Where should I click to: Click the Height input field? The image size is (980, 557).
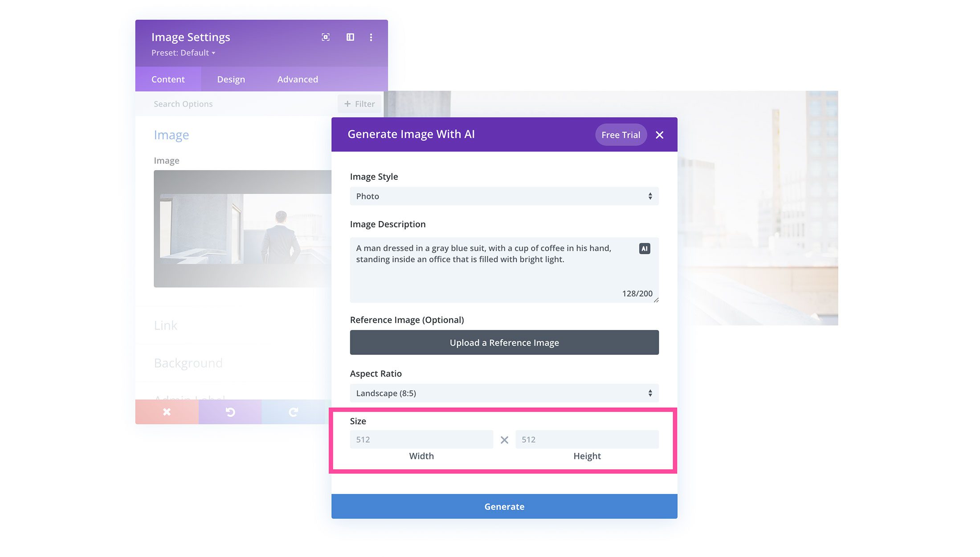[587, 439]
